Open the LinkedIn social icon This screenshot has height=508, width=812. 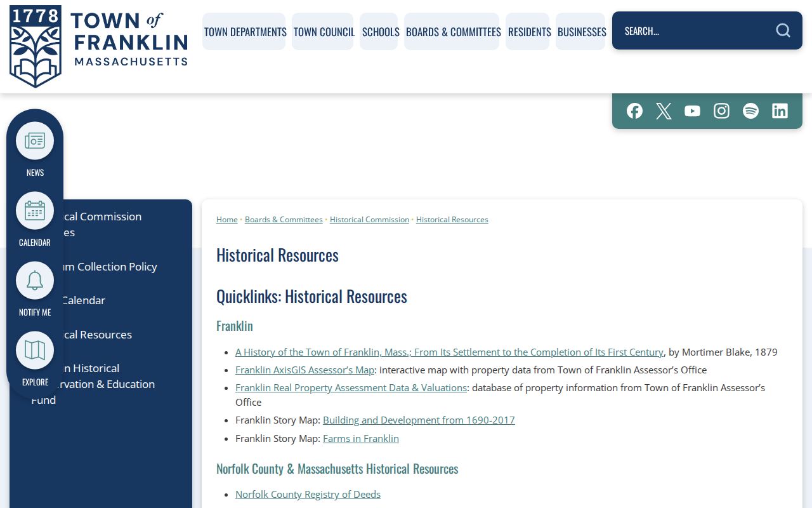pyautogui.click(x=780, y=111)
